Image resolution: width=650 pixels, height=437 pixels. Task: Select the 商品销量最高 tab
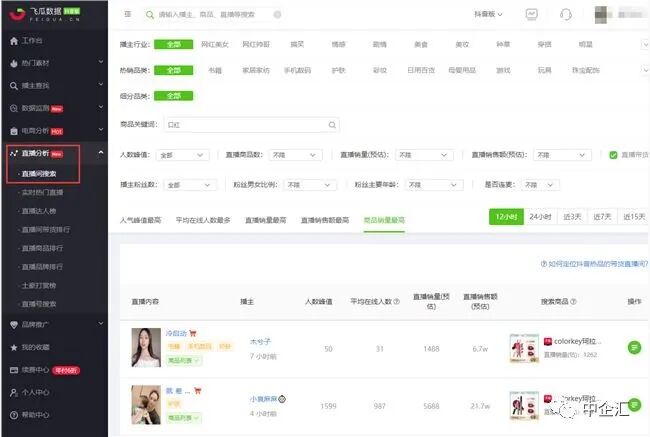point(384,220)
